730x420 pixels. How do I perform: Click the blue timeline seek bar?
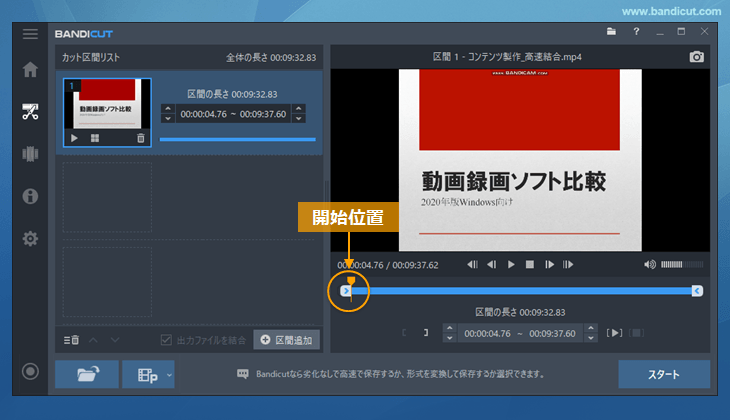521,291
